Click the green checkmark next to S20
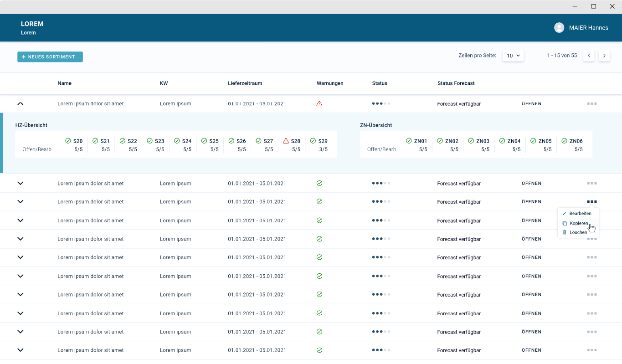Screen dimensions: 622x364 [67, 141]
